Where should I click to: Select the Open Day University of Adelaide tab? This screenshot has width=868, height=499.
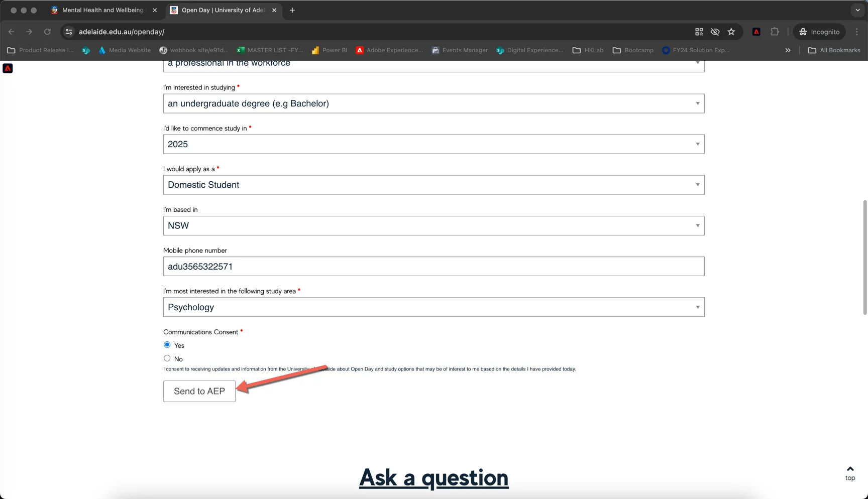click(224, 10)
